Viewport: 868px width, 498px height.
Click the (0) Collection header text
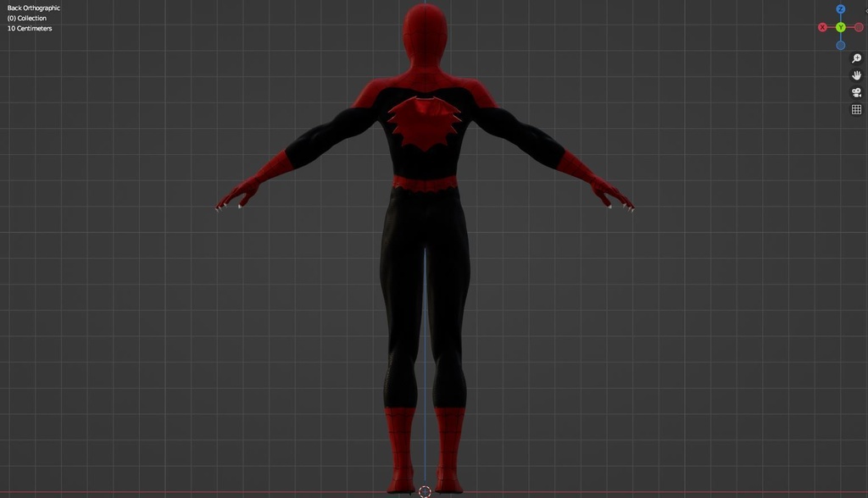point(25,17)
